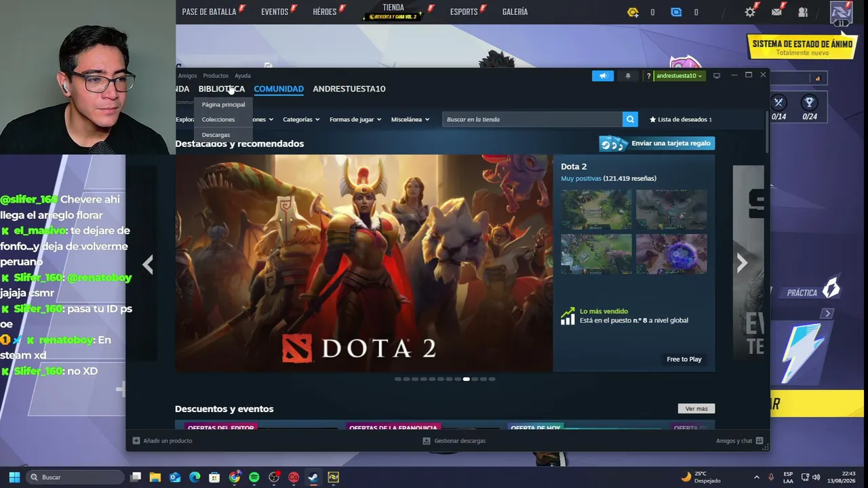The width and height of the screenshot is (868, 488).
Task: Open the Dota 2 mail envelope icon
Action: pos(776,12)
